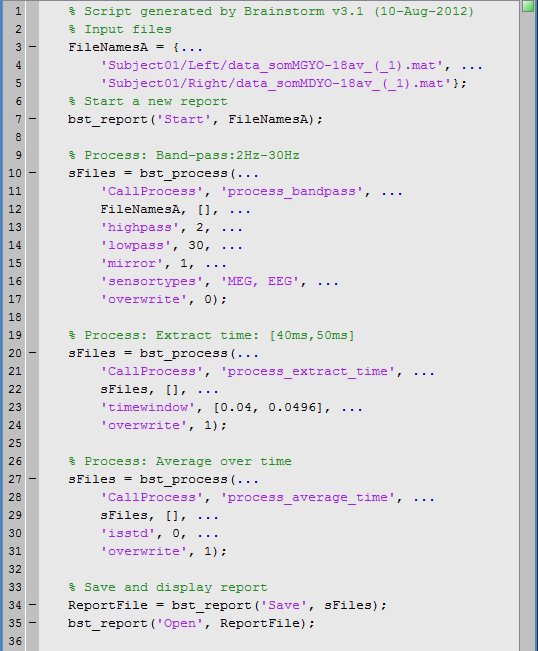Click the '% Input files' comment
Screen dimensions: 538x651
tap(120, 29)
